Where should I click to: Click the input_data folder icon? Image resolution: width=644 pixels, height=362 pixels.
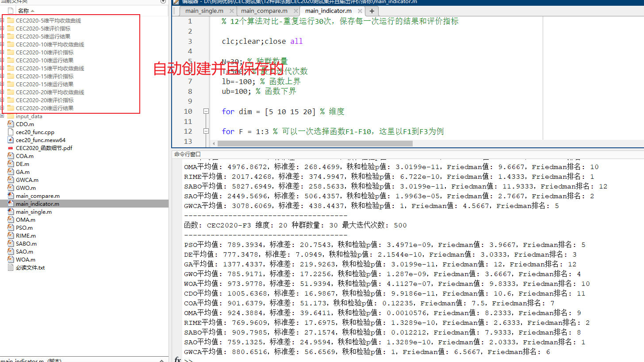pos(10,116)
